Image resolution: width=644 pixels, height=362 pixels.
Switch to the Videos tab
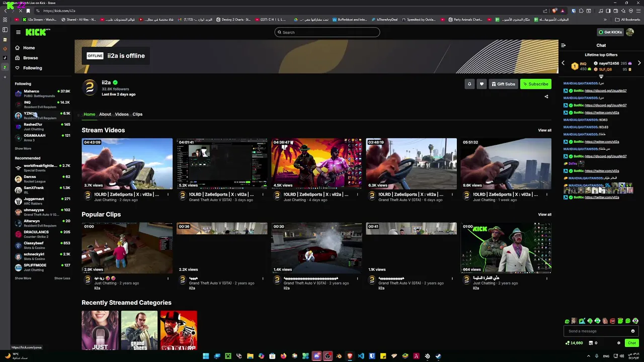pos(122,114)
